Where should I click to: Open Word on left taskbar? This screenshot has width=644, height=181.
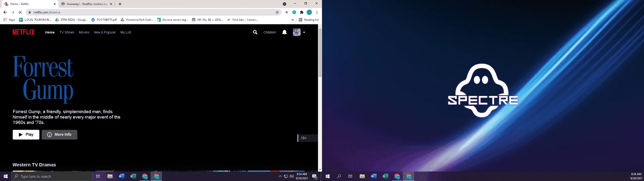(x=121, y=176)
